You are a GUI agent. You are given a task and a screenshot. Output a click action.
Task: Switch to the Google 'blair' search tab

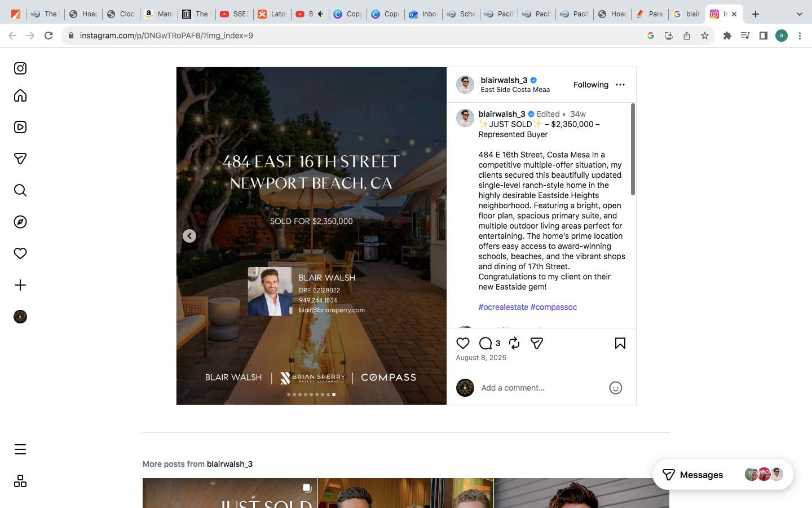687,14
